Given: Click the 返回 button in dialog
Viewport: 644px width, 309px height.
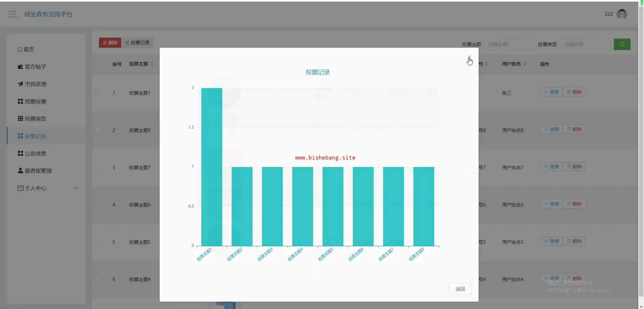Looking at the screenshot, I should 460,289.
